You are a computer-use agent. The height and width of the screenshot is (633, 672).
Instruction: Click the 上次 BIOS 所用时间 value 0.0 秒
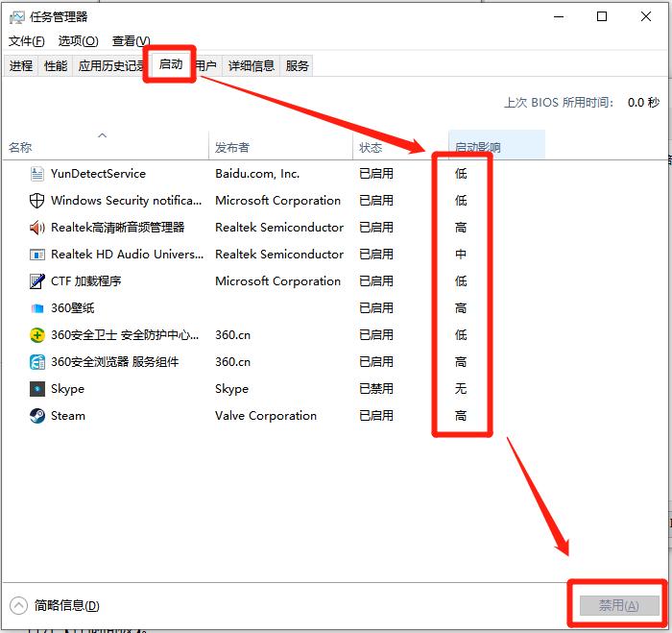[643, 103]
